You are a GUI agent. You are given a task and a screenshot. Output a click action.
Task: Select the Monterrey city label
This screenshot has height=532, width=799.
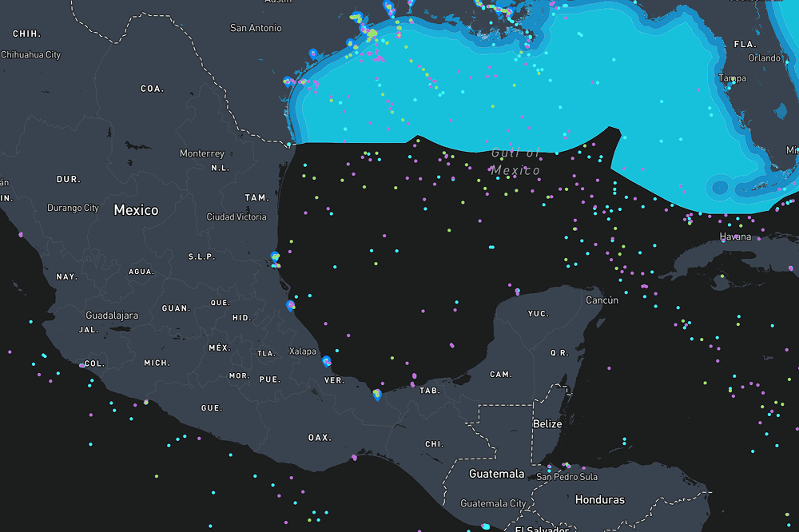tap(202, 153)
